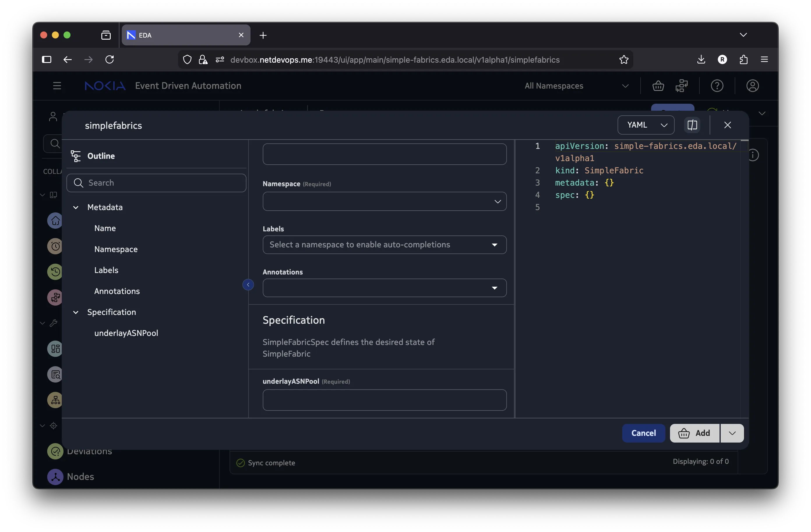The height and width of the screenshot is (532, 811).
Task: Open the user account profile icon
Action: tap(752, 86)
